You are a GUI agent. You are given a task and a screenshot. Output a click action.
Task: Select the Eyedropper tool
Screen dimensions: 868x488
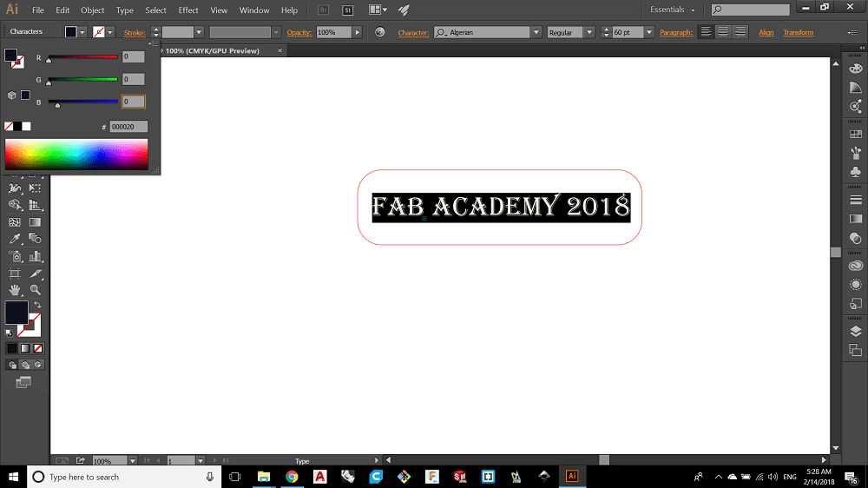[15, 239]
